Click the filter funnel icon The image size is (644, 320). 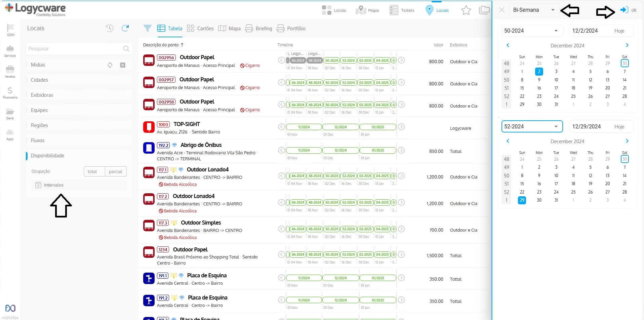147,29
